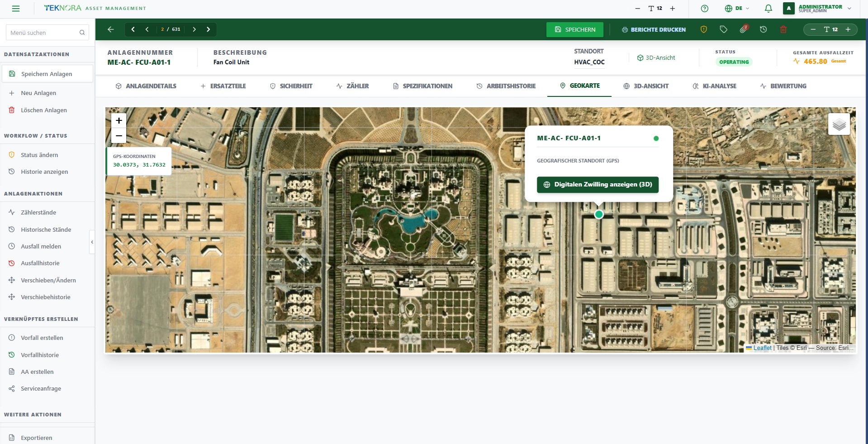The height and width of the screenshot is (444, 868).
Task: Click Vorfall erstellen
Action: [47, 338]
